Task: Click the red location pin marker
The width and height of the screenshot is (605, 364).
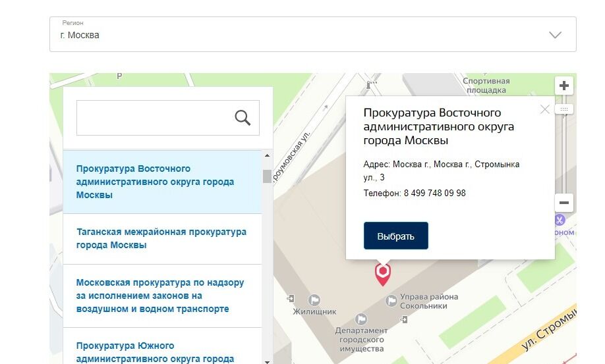Action: [383, 273]
